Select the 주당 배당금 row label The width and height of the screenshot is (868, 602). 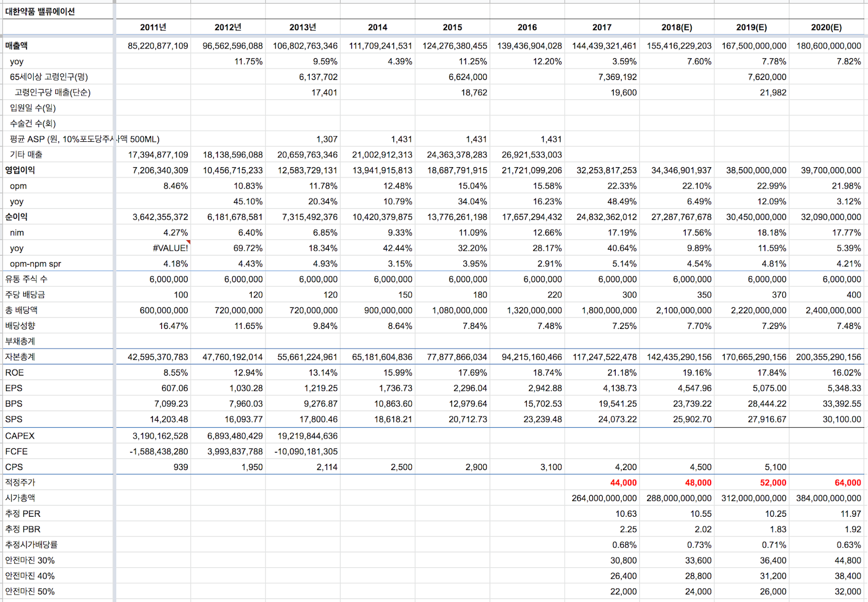coord(25,295)
